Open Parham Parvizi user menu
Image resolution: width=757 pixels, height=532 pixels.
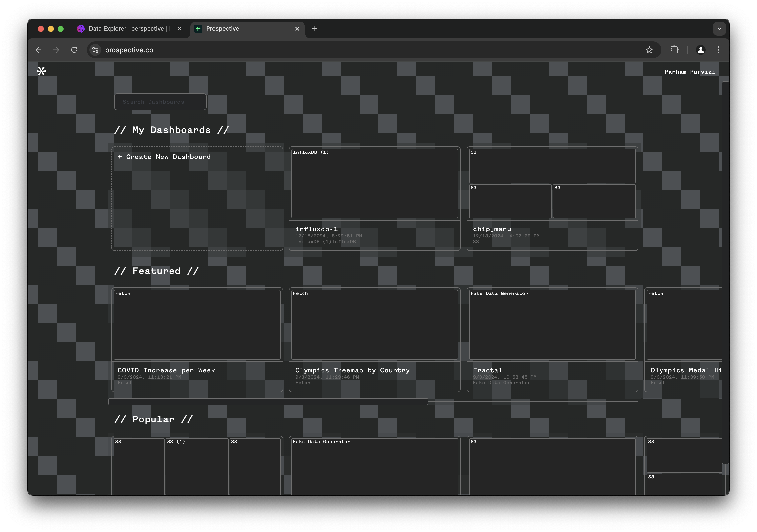point(690,72)
